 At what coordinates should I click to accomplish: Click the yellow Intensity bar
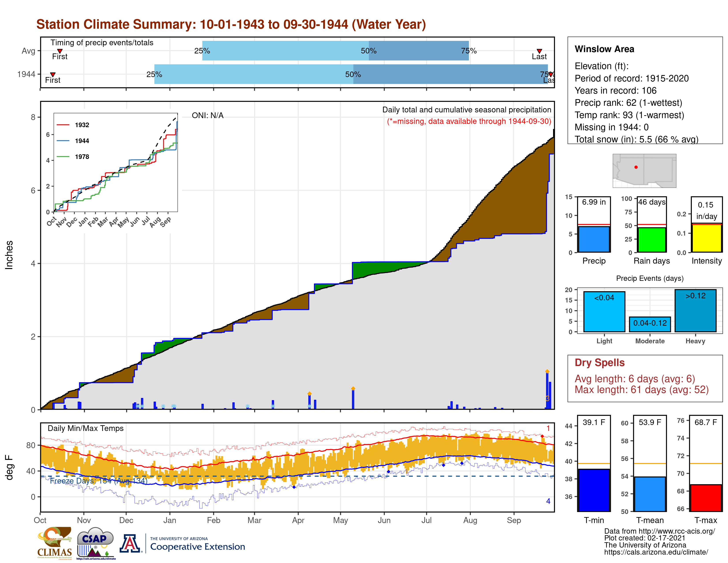pos(706,238)
